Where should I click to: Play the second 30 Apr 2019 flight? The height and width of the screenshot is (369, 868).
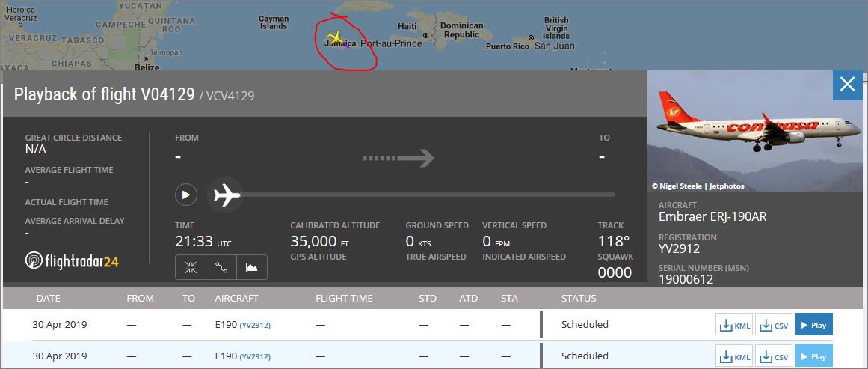(813, 356)
